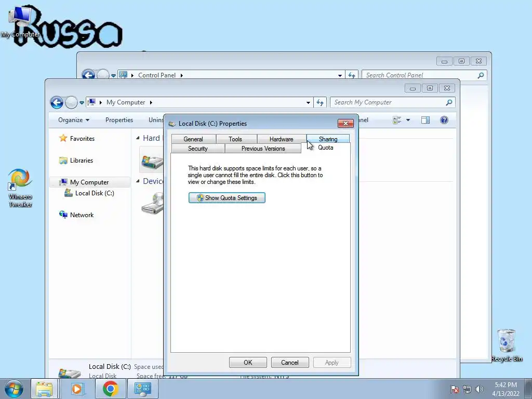Viewport: 532px width, 399px height.
Task: Open recent pages dropdown in Control Panel window
Action: coord(113,75)
